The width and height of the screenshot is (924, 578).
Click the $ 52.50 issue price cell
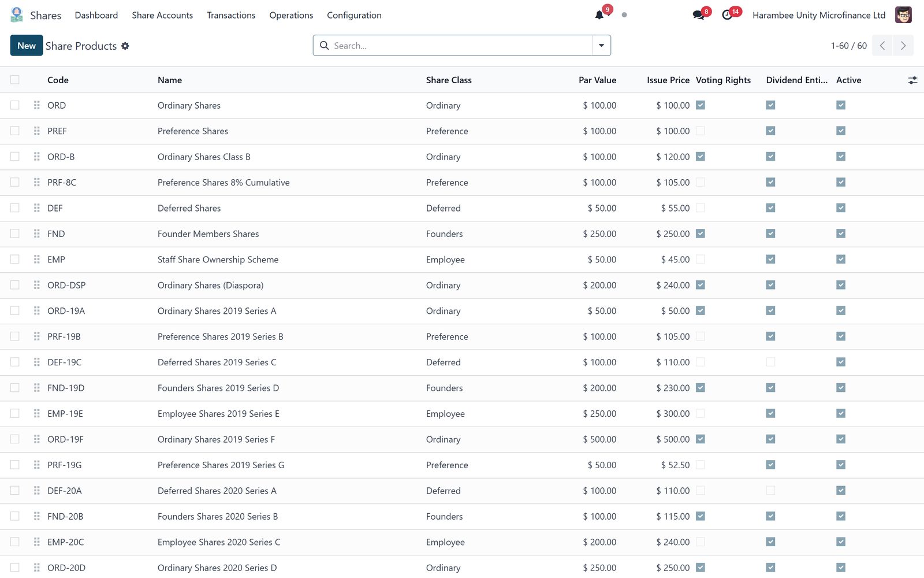click(675, 465)
